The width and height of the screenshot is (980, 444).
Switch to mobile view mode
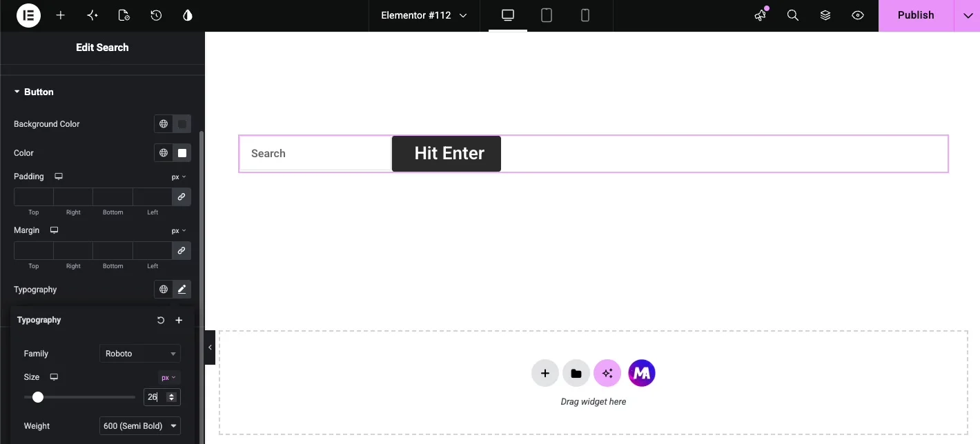(585, 15)
